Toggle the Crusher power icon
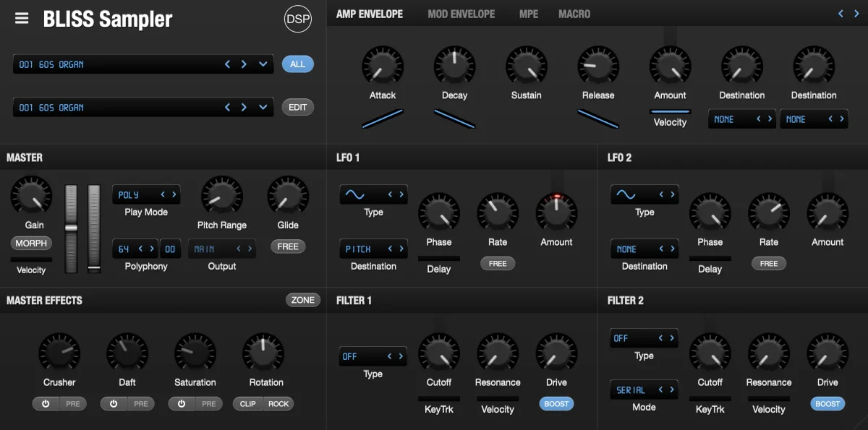 (x=46, y=404)
